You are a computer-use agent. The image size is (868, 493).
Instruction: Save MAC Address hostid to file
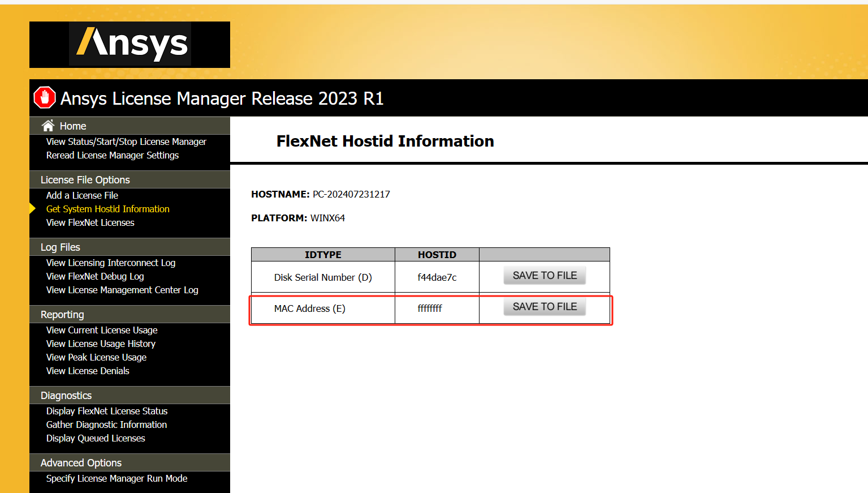tap(545, 306)
